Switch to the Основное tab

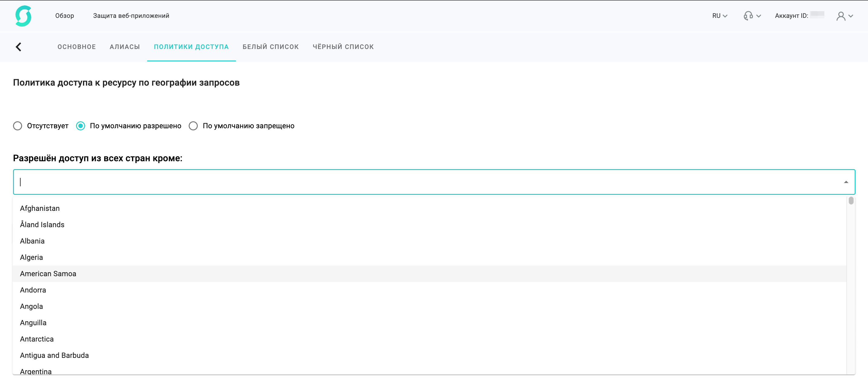coord(77,47)
